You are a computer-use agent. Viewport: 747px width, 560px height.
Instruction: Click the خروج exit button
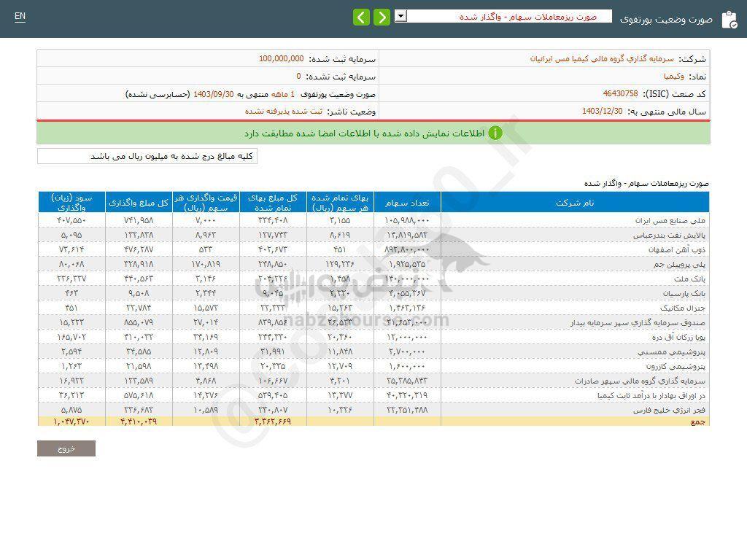[x=66, y=448]
